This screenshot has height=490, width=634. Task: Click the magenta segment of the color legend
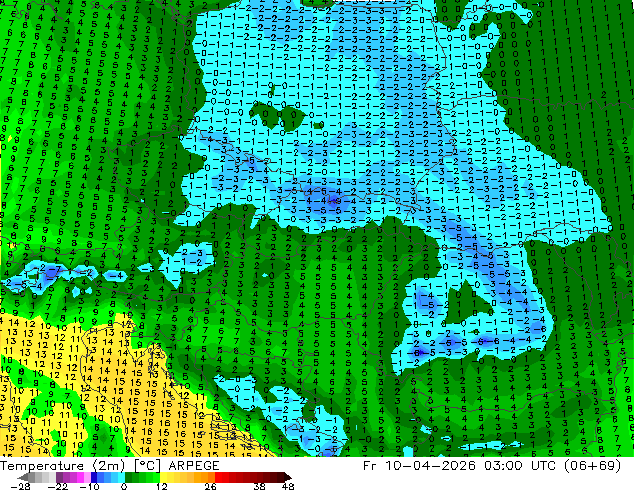(80, 477)
